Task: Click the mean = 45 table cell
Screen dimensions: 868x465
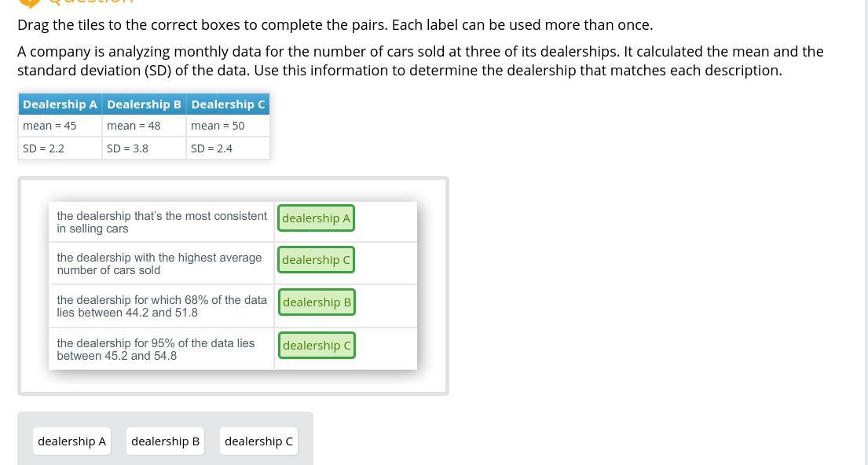Action: click(x=60, y=126)
